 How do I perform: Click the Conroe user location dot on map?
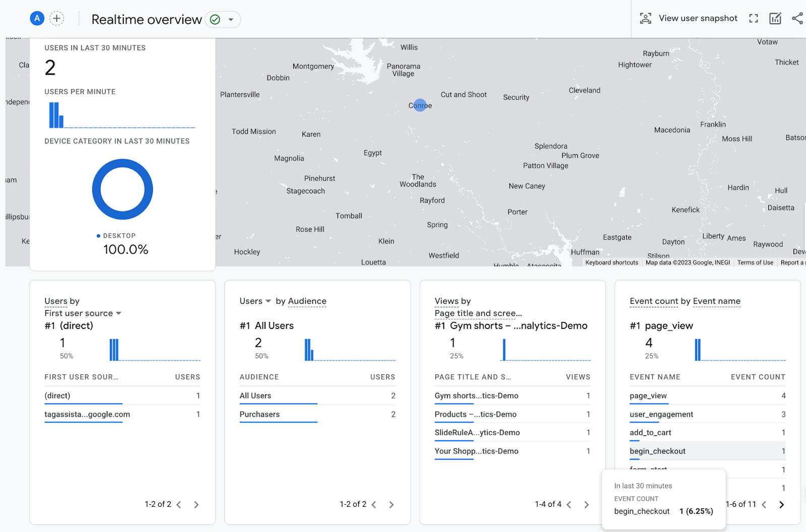click(x=420, y=105)
